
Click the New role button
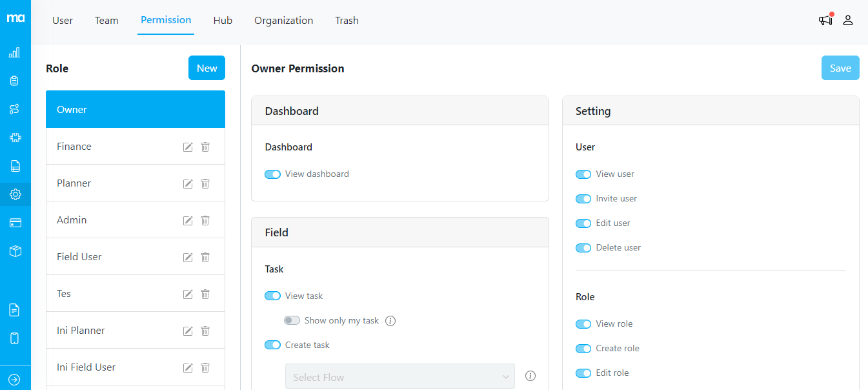coord(207,68)
